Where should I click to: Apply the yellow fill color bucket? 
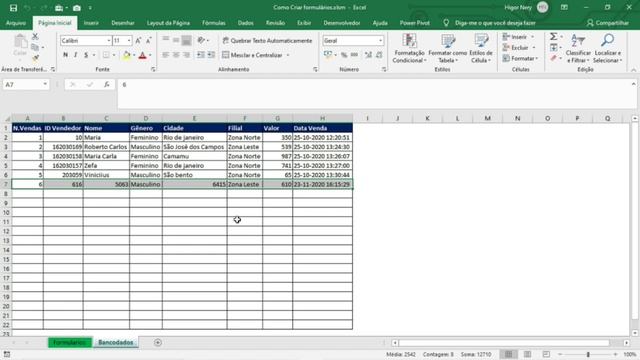point(127,55)
